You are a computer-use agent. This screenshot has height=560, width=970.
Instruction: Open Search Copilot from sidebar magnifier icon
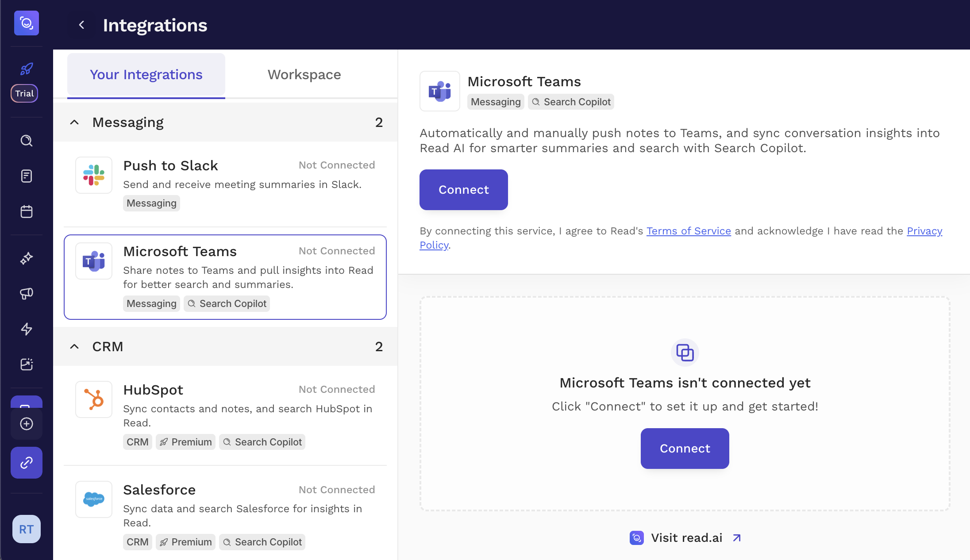(x=27, y=141)
